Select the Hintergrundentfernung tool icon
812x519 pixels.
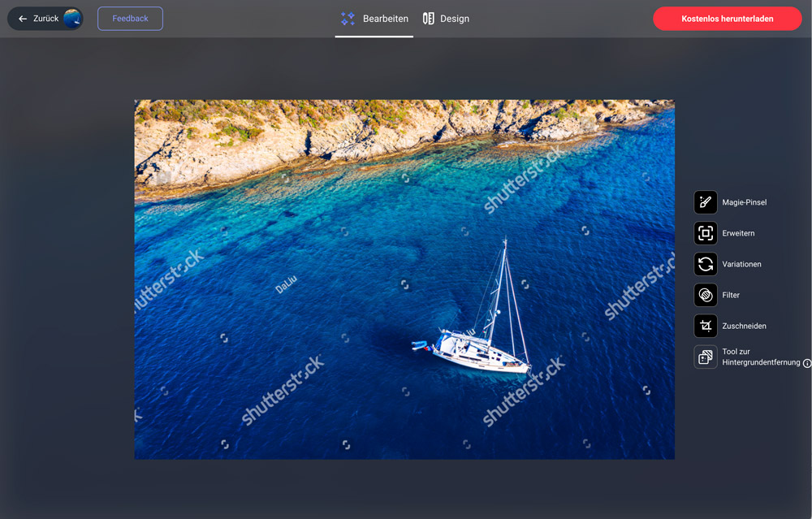pyautogui.click(x=705, y=357)
